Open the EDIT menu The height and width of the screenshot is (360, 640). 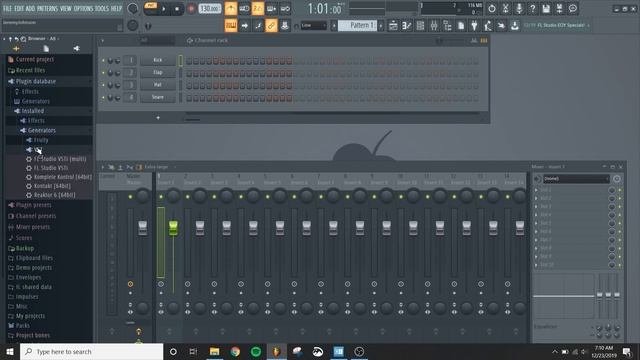(19, 9)
